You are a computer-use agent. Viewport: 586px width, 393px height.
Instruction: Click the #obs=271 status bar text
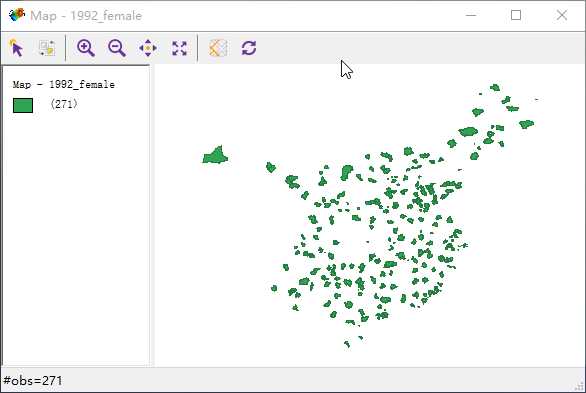33,381
